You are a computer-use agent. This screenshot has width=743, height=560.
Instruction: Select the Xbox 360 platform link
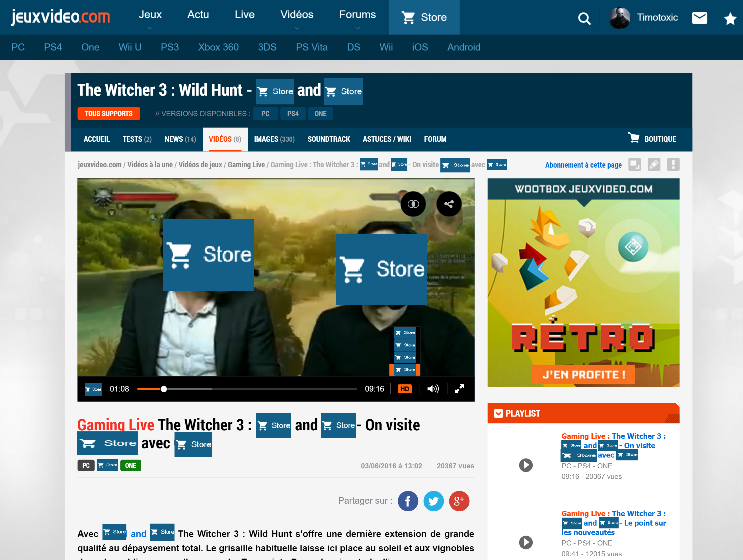(x=218, y=47)
